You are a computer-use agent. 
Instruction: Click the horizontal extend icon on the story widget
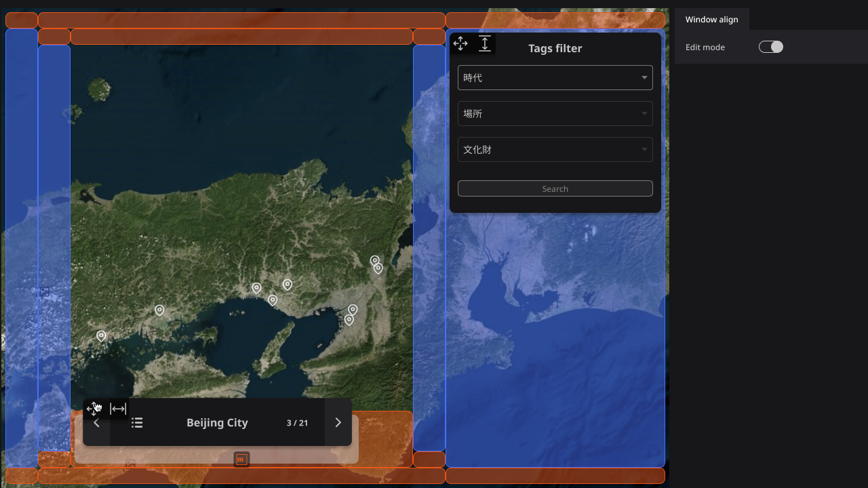point(118,409)
